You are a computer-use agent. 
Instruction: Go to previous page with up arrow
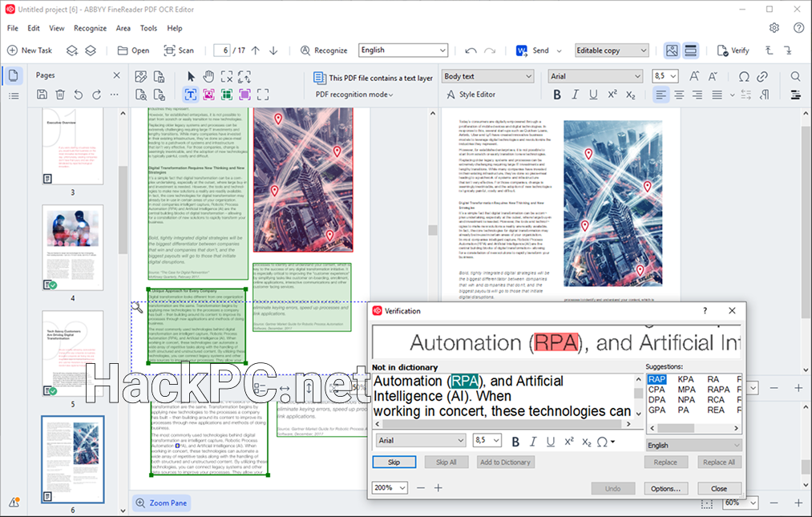(256, 50)
